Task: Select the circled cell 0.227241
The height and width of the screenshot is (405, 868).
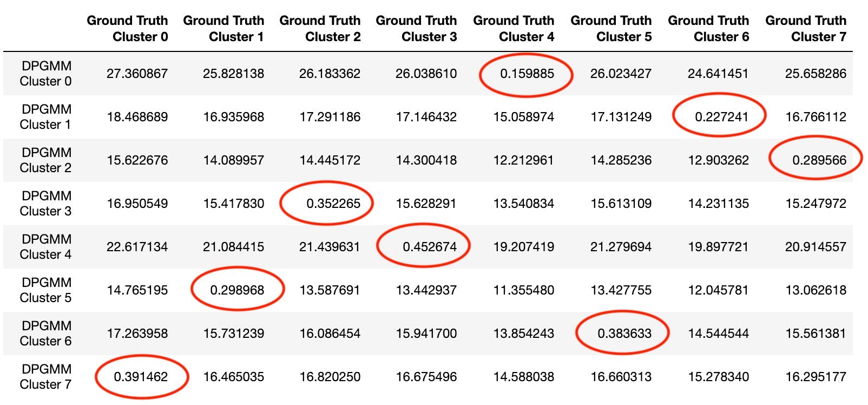Action: coord(721,117)
